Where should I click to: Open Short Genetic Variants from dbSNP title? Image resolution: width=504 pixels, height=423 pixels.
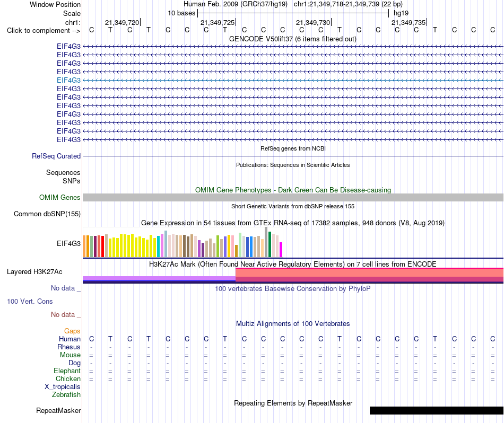pyautogui.click(x=293, y=206)
